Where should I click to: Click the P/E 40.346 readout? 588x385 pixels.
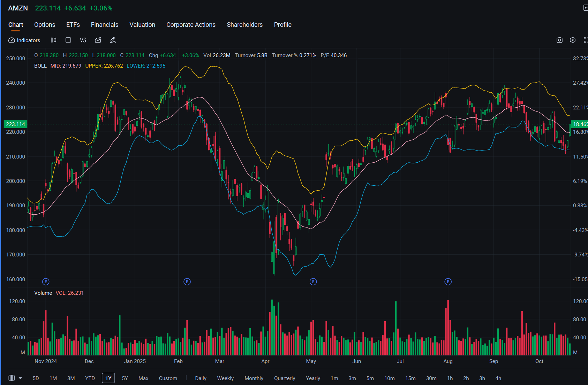click(x=334, y=55)
